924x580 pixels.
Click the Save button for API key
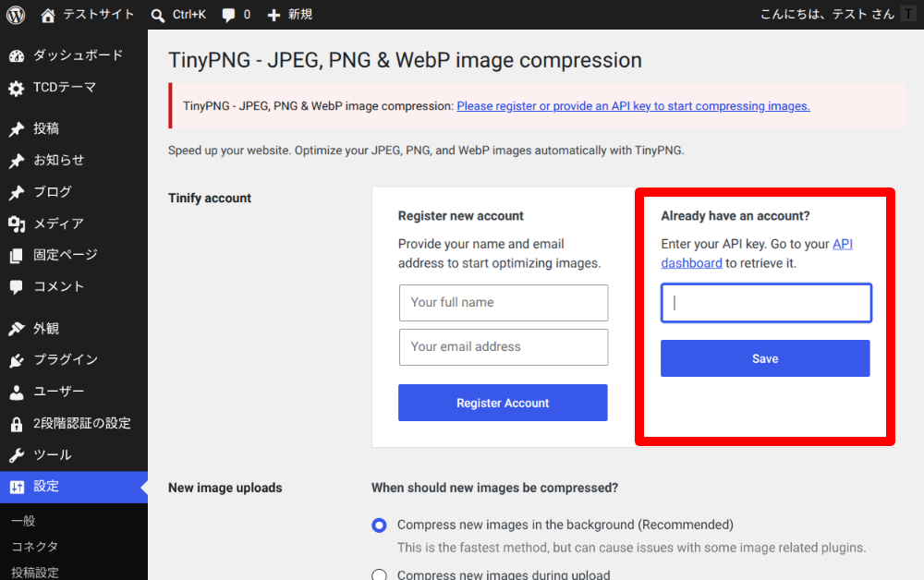click(x=765, y=358)
